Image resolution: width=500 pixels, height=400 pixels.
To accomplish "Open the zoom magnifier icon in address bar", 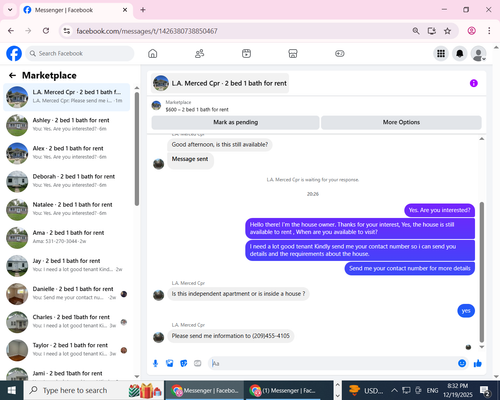I will (416, 31).
